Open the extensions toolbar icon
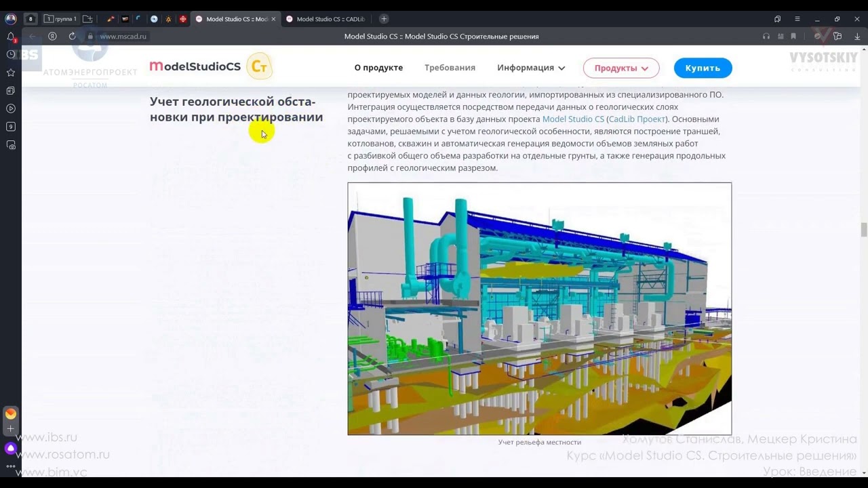 pos(837,37)
